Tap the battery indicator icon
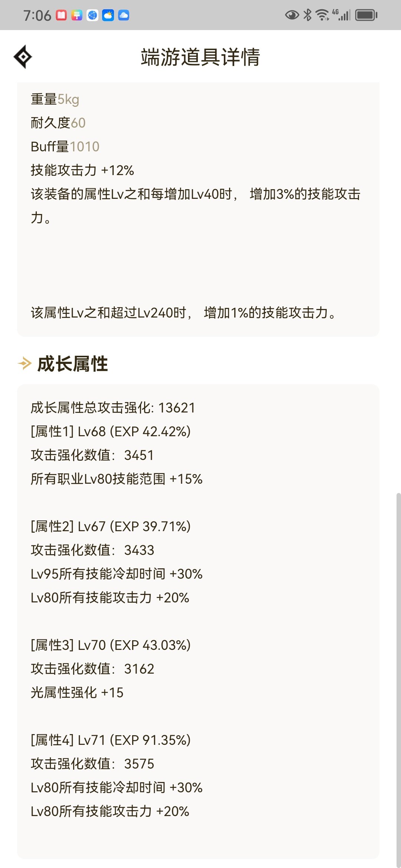This screenshot has height=868, width=401. click(x=366, y=15)
